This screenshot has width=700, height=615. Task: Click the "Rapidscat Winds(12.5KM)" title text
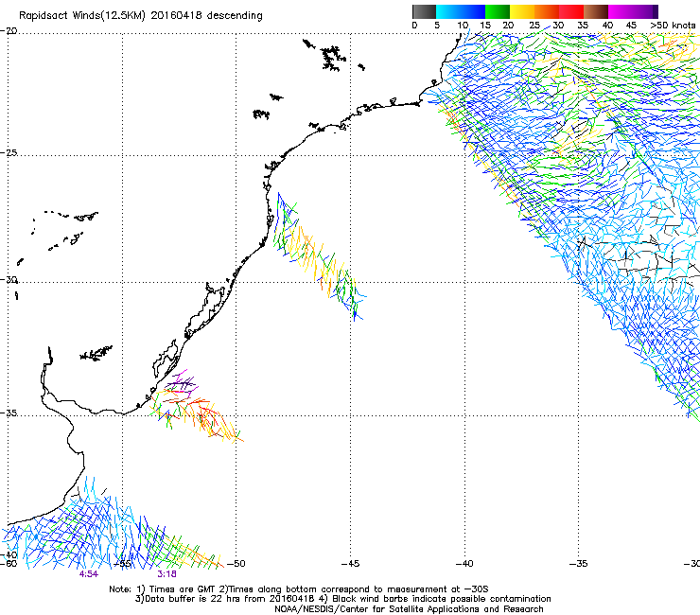pos(82,16)
